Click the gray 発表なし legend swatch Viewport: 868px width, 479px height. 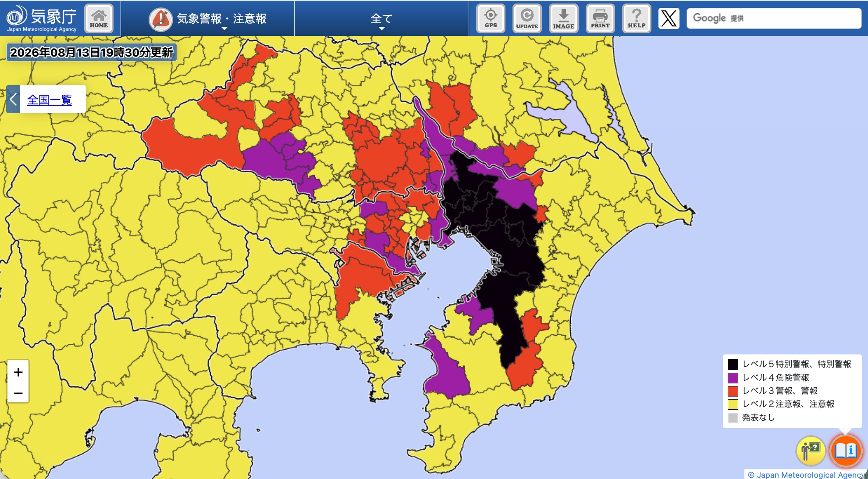coord(733,418)
